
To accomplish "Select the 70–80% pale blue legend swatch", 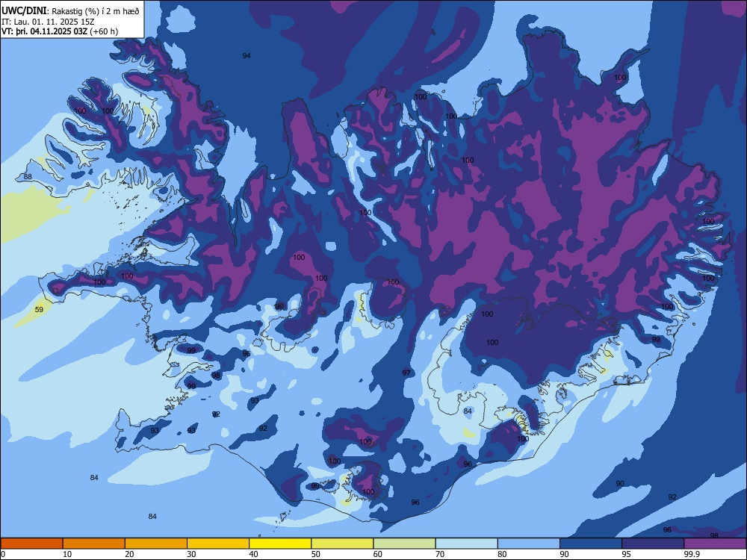I will point(466,544).
